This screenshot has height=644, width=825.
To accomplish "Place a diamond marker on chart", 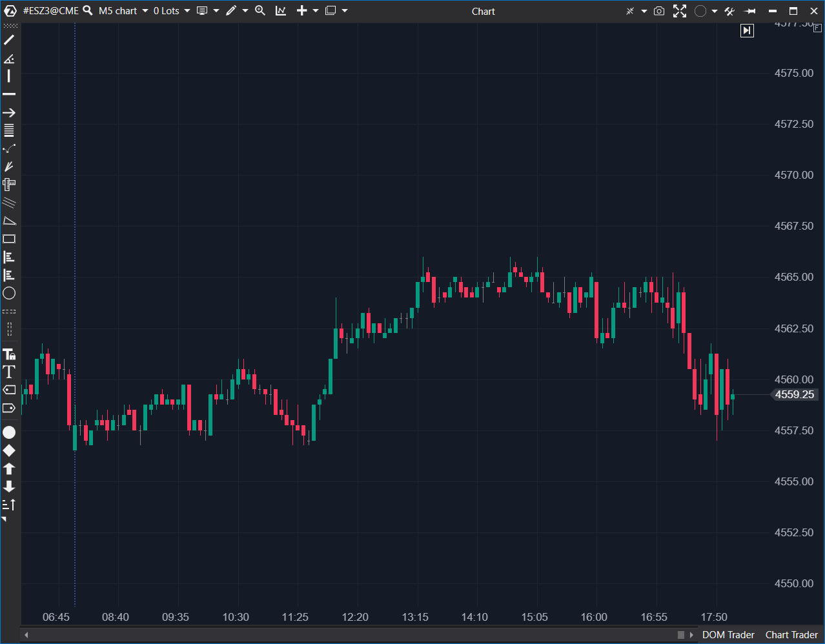I will (9, 450).
